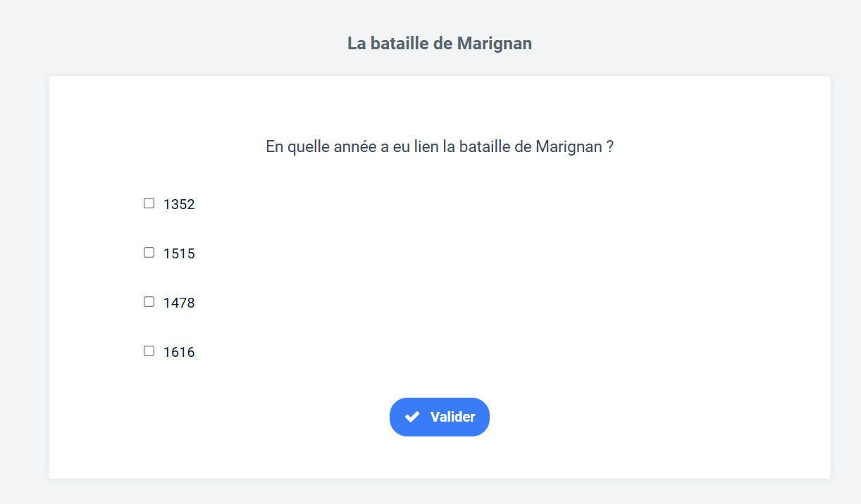Viewport: 861px width, 504px height.
Task: Click the checkmark icon in Valider button
Action: point(412,417)
